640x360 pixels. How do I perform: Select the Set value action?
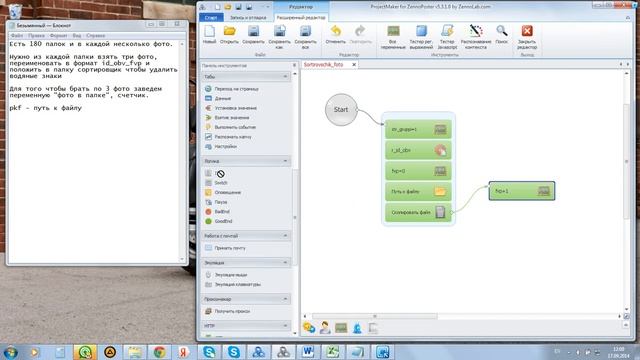click(x=231, y=108)
